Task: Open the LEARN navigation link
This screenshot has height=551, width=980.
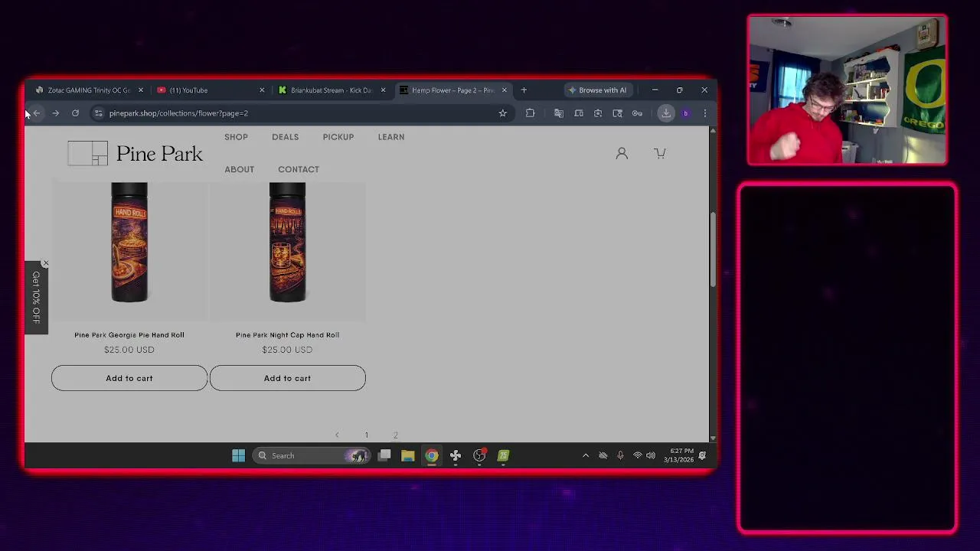Action: point(391,137)
